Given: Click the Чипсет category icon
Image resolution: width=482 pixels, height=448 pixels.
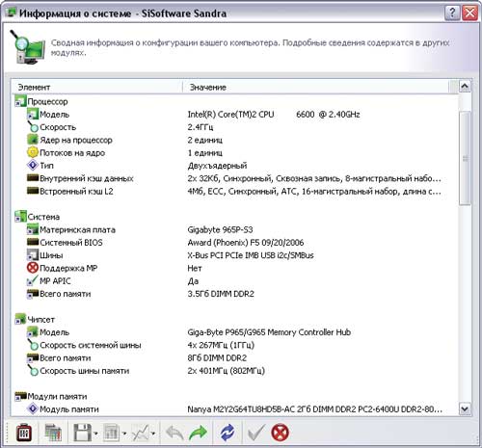Looking at the screenshot, I should click(x=20, y=319).
